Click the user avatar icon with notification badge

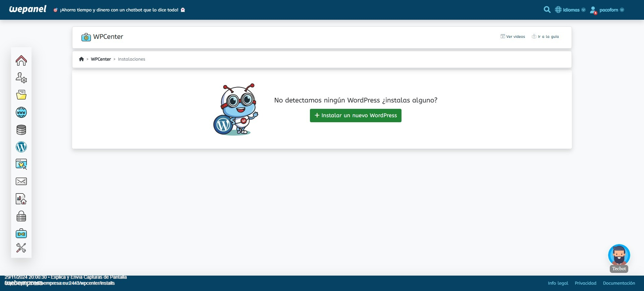593,10
